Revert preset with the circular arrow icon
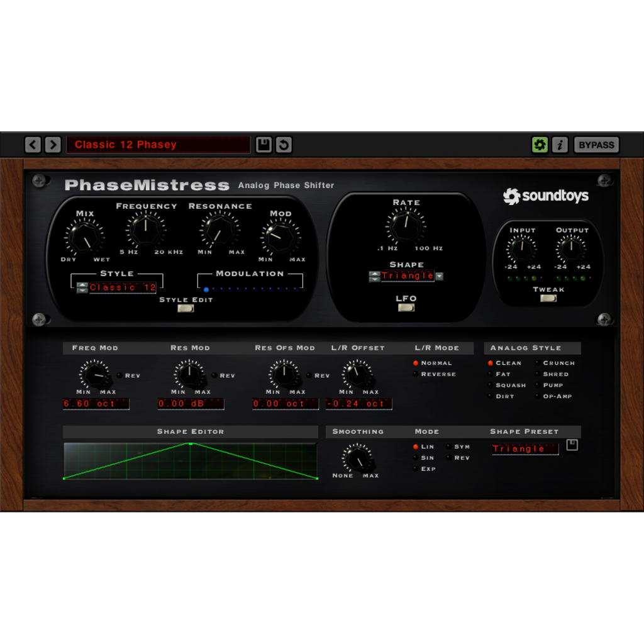 click(x=284, y=145)
